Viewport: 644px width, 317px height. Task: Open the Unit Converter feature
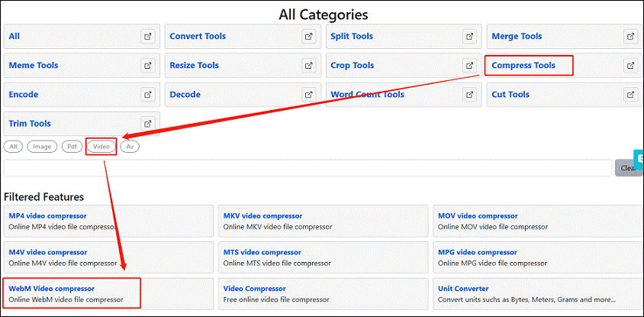point(463,289)
